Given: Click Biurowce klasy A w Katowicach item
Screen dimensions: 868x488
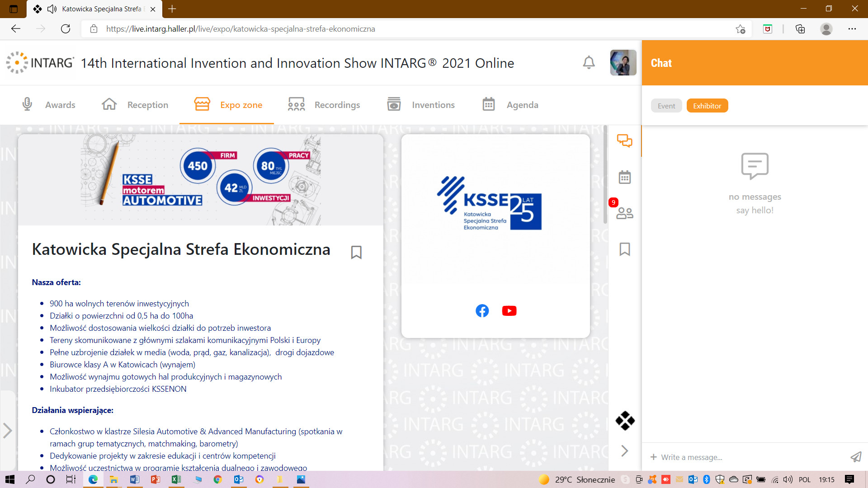Looking at the screenshot, I should 123,365.
